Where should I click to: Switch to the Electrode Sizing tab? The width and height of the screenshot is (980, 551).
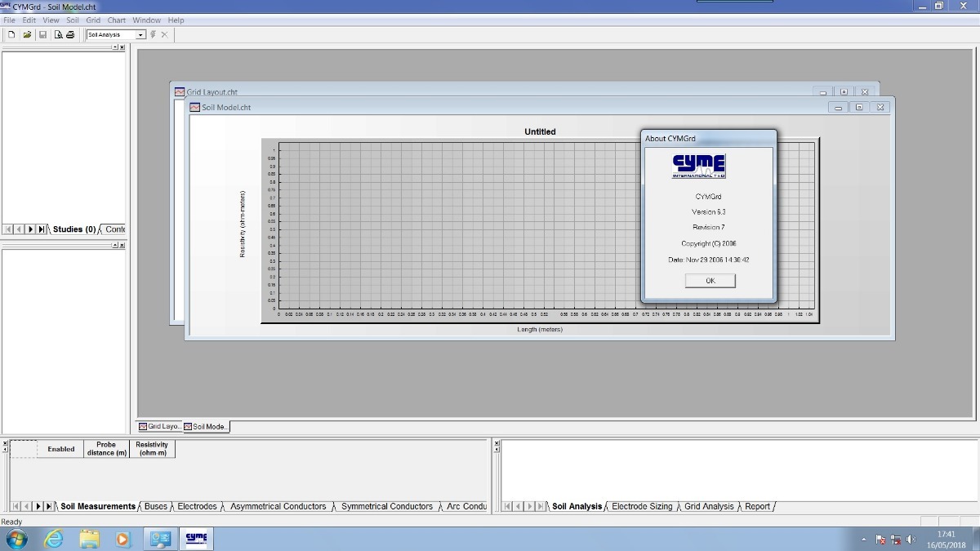642,506
